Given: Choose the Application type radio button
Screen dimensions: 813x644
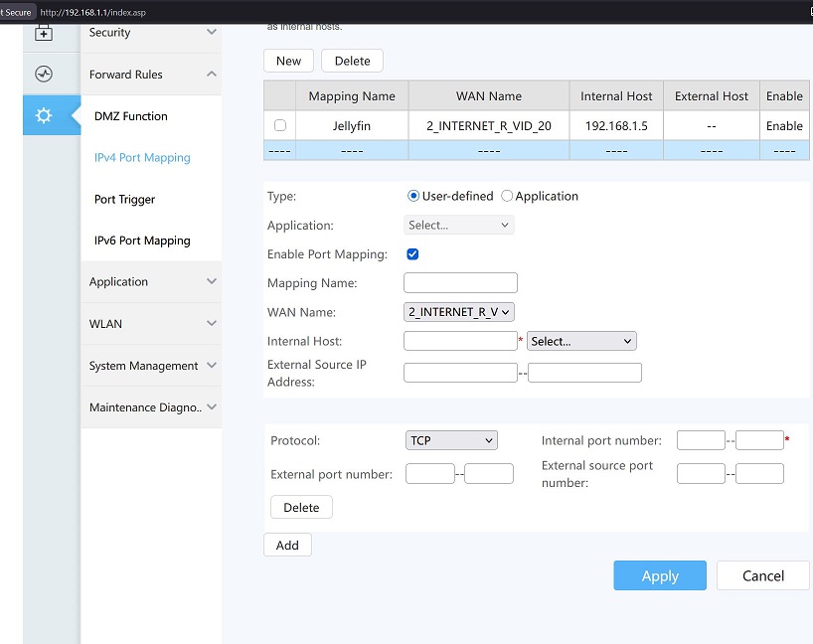Looking at the screenshot, I should tap(507, 196).
